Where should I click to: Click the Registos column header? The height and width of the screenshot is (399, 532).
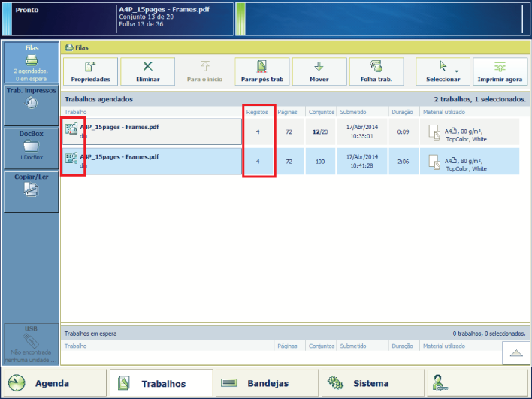(x=257, y=112)
